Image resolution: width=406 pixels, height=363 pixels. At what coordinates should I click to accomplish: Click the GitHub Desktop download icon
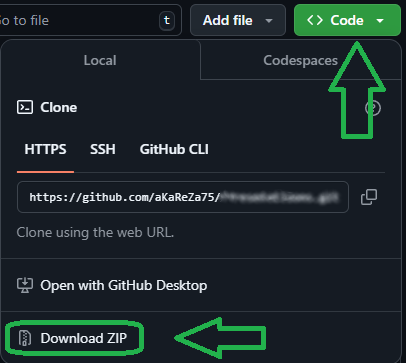[x=25, y=285]
